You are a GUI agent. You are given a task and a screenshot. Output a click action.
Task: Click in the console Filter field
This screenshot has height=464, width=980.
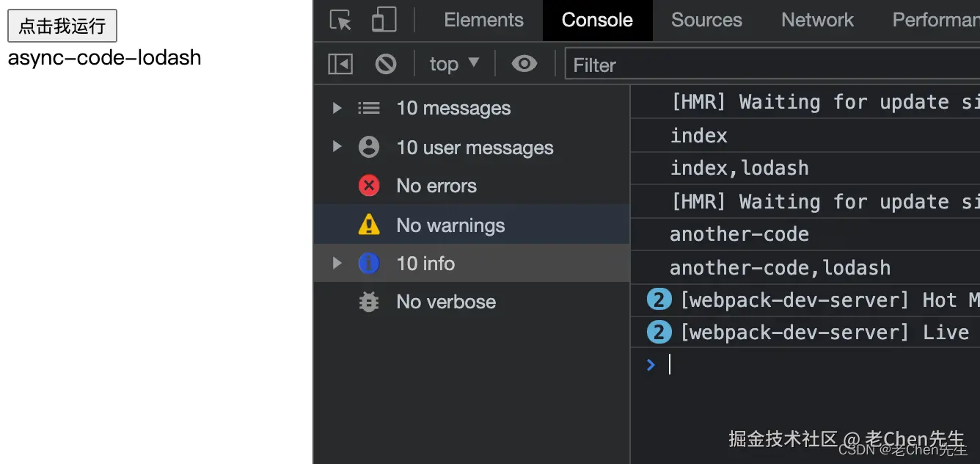(x=770, y=65)
